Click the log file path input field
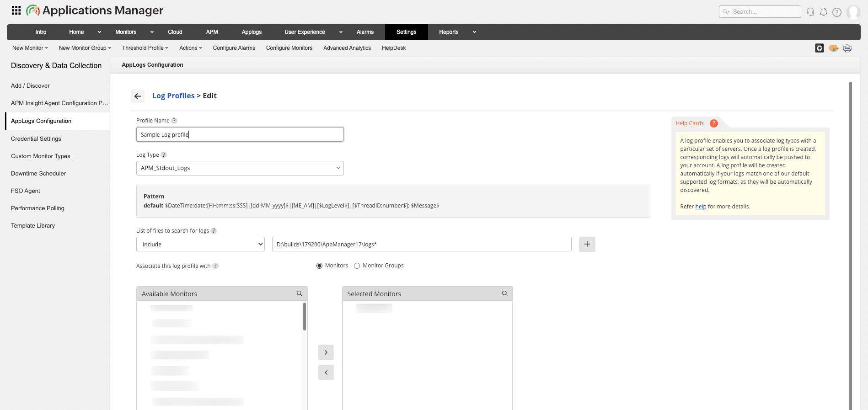This screenshot has height=410, width=868. [x=422, y=245]
